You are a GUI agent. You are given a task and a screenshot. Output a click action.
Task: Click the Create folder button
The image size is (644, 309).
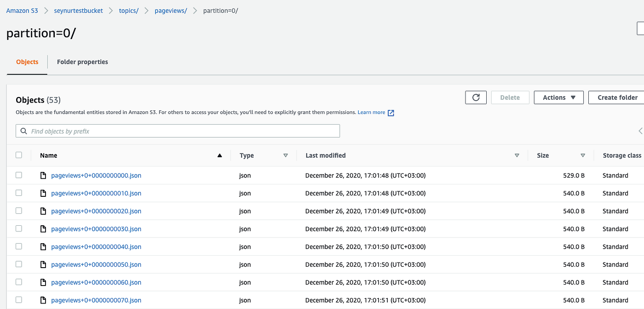(617, 97)
